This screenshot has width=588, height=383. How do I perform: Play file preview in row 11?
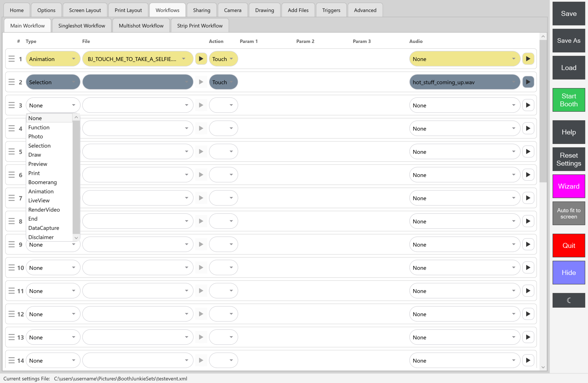[201, 291]
